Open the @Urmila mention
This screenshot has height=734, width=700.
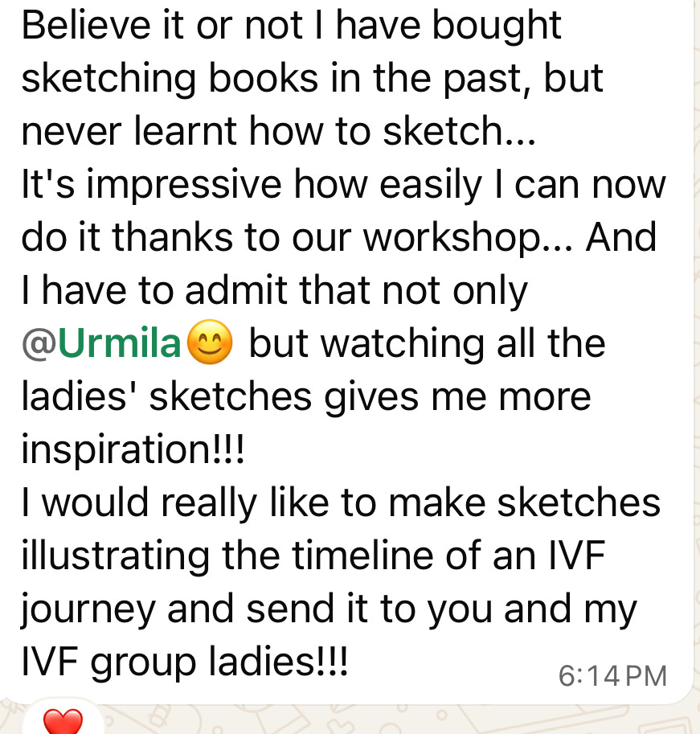tap(101, 343)
